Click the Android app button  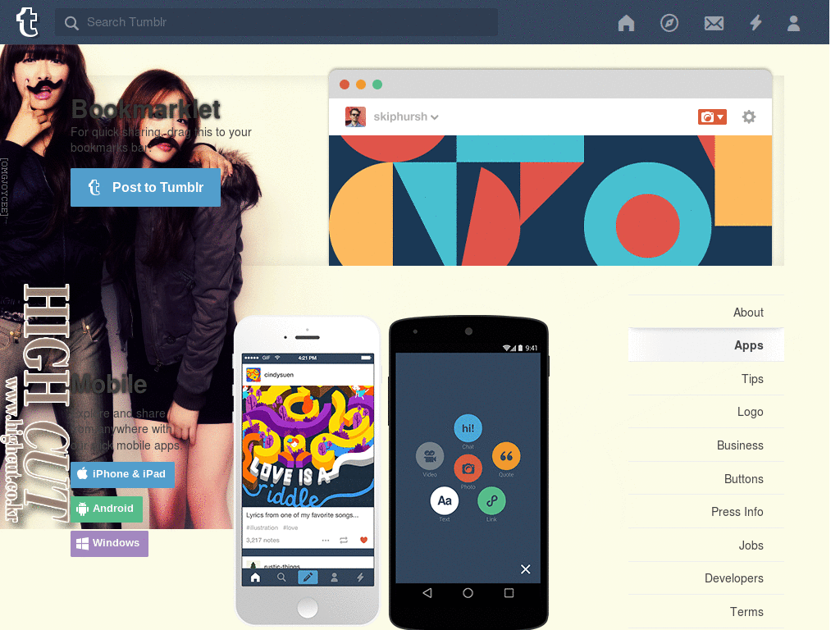[106, 509]
